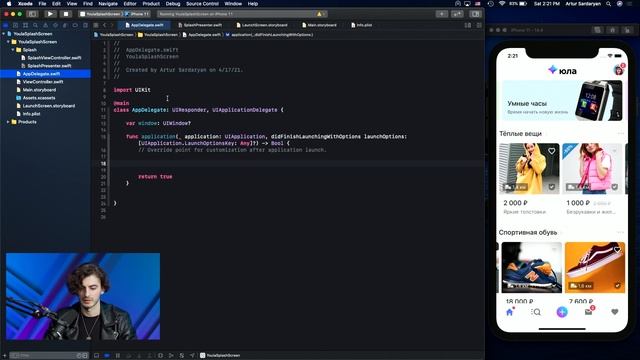The image size is (640, 360).
Task: Open the Source Control navigator icon
Action: pyautogui.click(x=16, y=25)
